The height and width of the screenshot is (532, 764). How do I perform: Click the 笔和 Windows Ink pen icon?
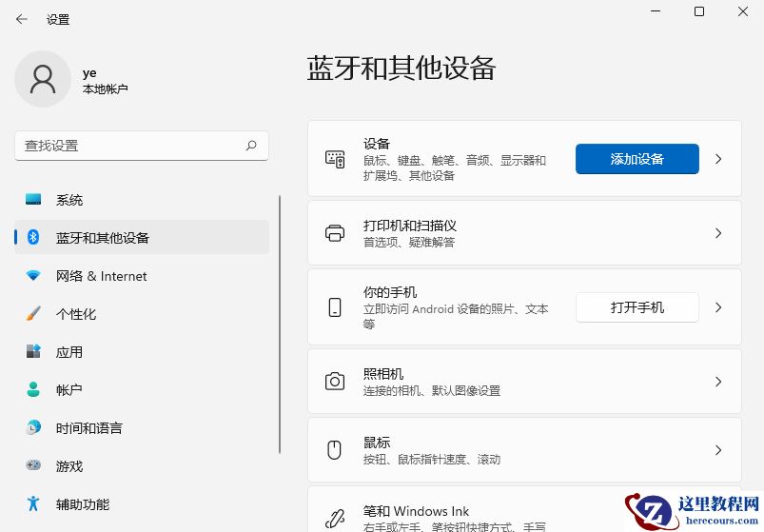335,519
